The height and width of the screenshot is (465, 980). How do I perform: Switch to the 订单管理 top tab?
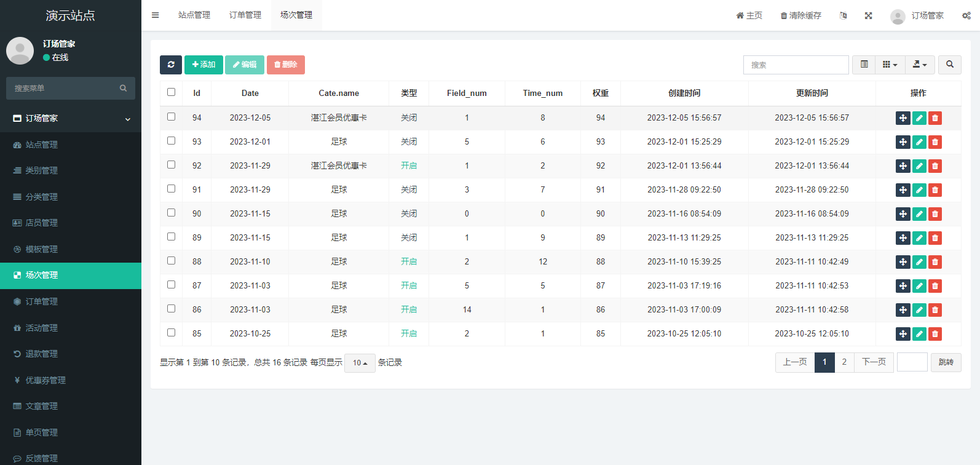tap(245, 15)
